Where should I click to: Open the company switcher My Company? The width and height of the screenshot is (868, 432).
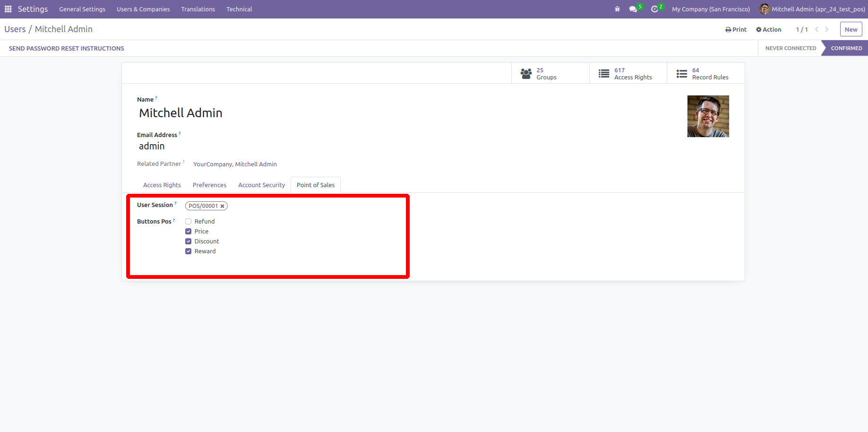(x=711, y=9)
